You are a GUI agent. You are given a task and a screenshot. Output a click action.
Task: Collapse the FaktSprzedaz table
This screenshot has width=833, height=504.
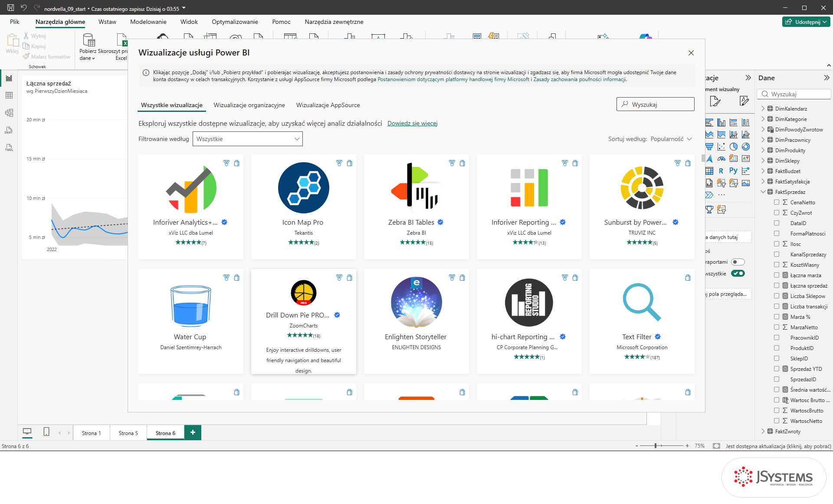coord(763,192)
